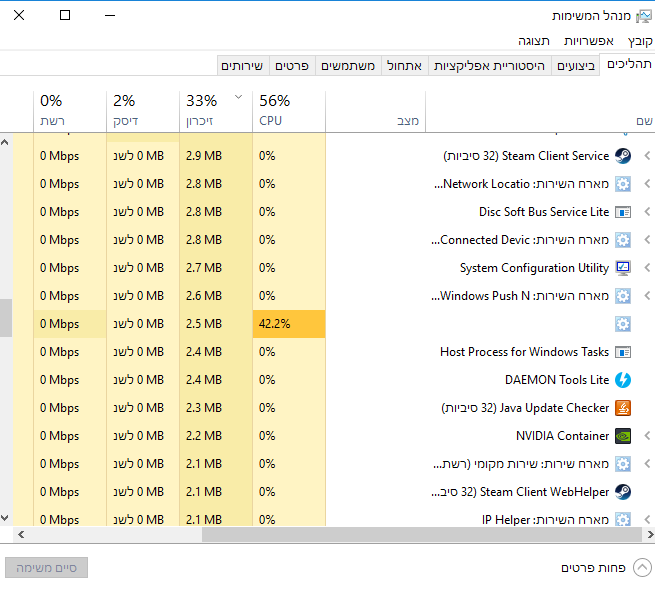Switch to the שירותים (Services) tab
The width and height of the screenshot is (655, 590).
pos(242,66)
